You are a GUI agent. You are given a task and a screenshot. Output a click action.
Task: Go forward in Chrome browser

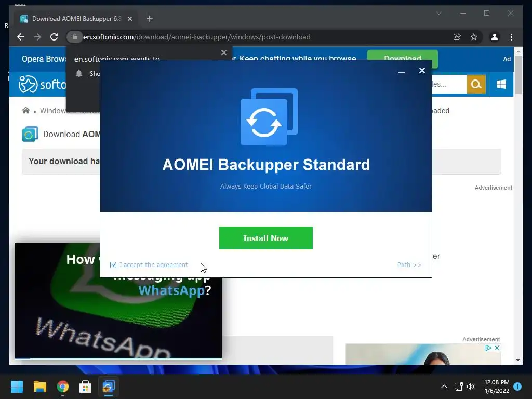tap(37, 37)
